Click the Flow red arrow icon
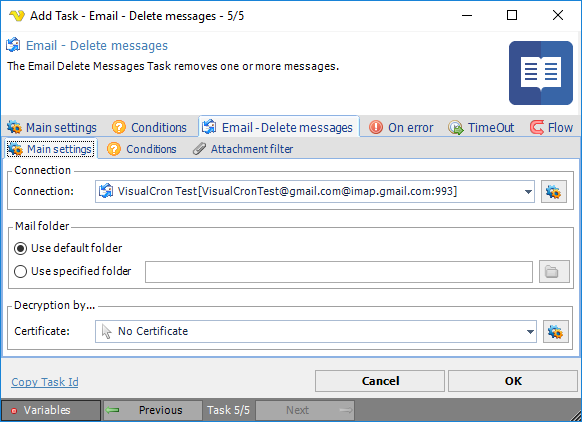The height and width of the screenshot is (422, 582). point(536,127)
